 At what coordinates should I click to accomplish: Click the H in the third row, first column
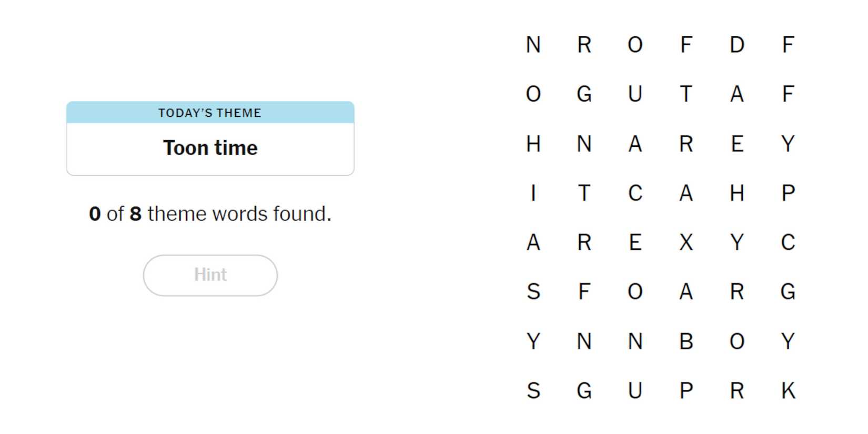point(533,144)
